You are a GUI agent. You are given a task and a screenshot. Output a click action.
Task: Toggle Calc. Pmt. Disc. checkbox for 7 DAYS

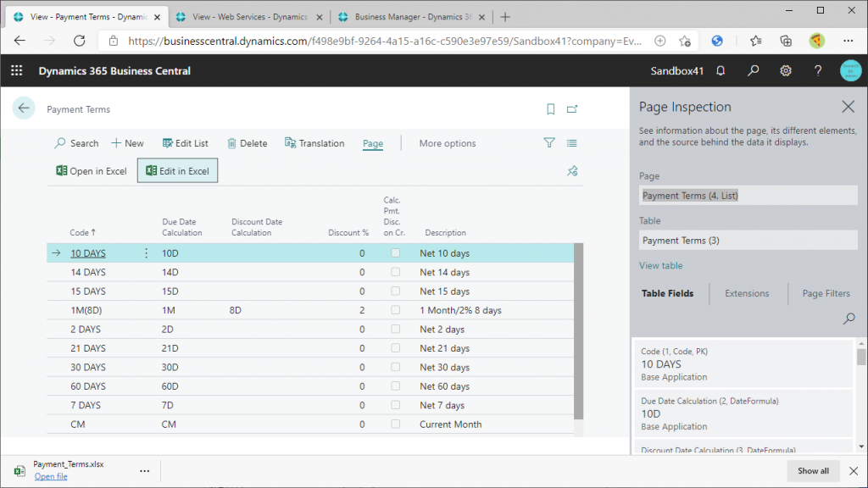coord(395,405)
